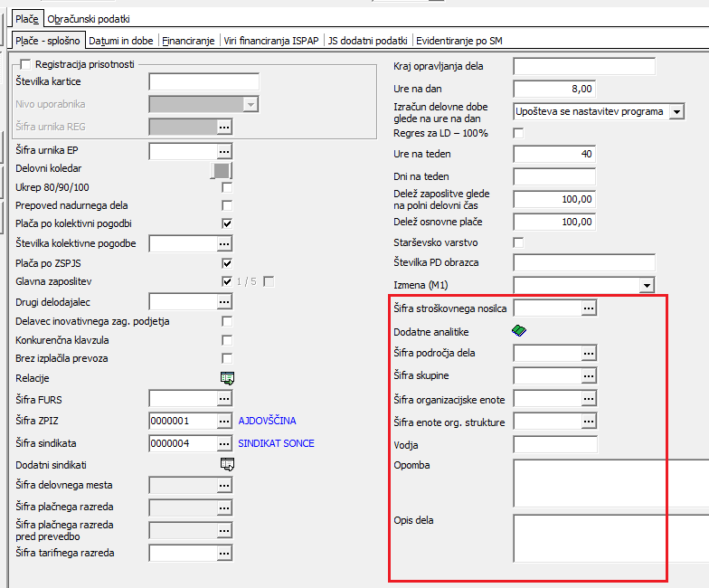Enable Registracija prisotnosti checkbox
Screen dimensions: 709x588
pos(25,64)
